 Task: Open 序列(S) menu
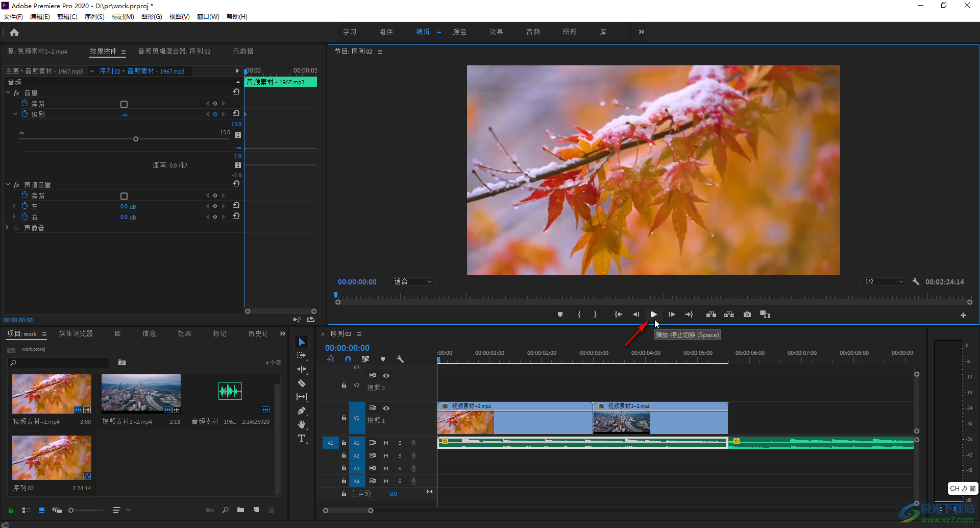pyautogui.click(x=94, y=17)
